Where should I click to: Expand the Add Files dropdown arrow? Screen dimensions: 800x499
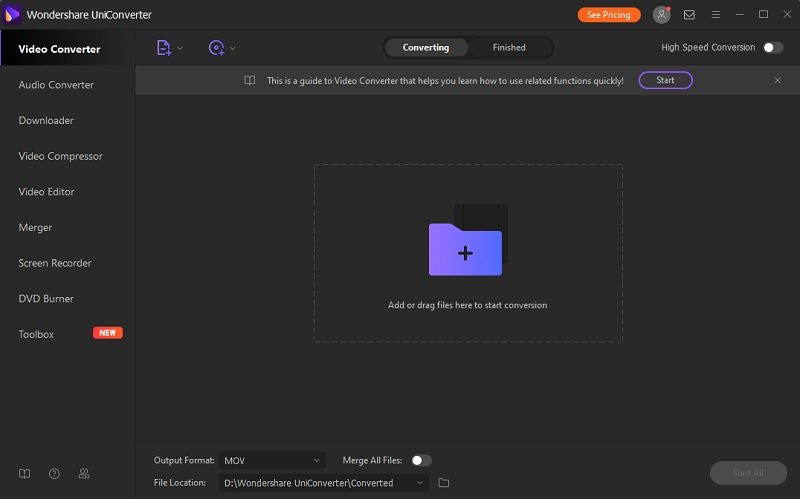[180, 48]
